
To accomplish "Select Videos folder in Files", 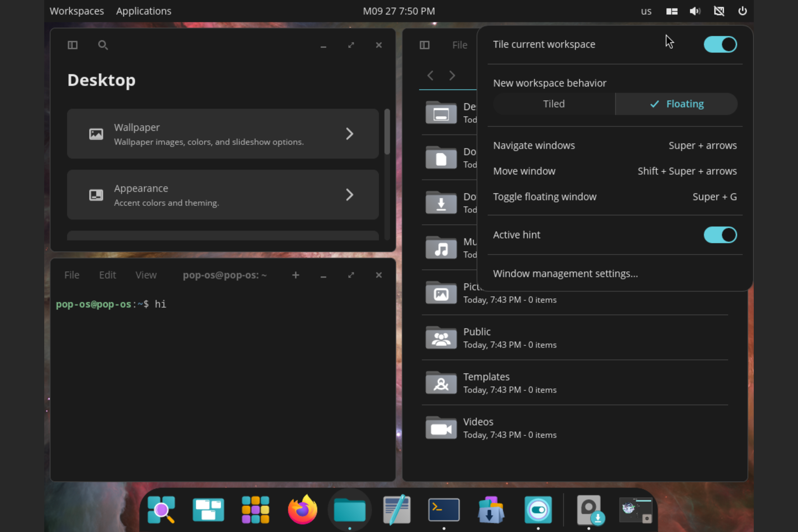I will pos(575,427).
